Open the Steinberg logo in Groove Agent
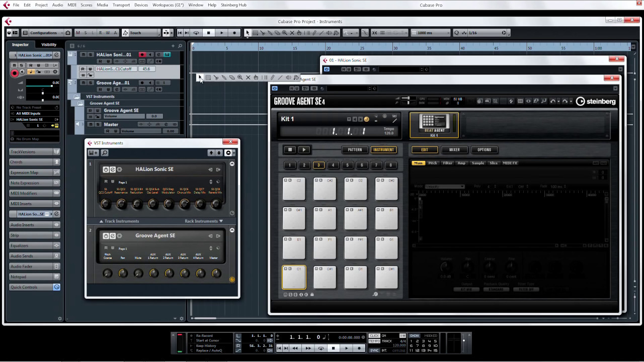 596,101
